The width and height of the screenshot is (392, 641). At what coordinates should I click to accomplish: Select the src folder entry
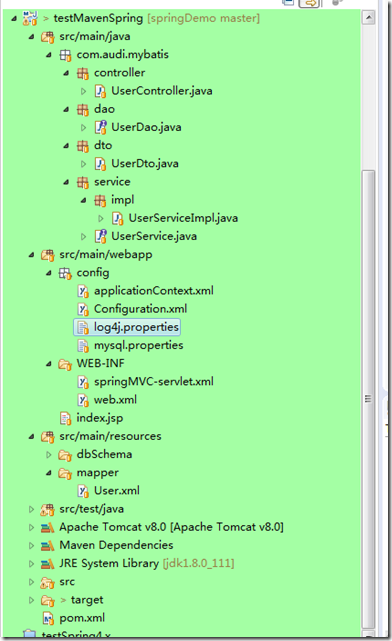pyautogui.click(x=67, y=582)
